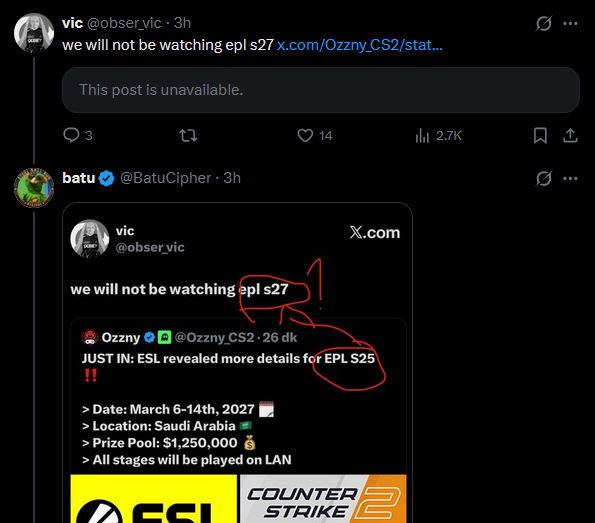Visit the @BatuCipher profile handle

165,178
